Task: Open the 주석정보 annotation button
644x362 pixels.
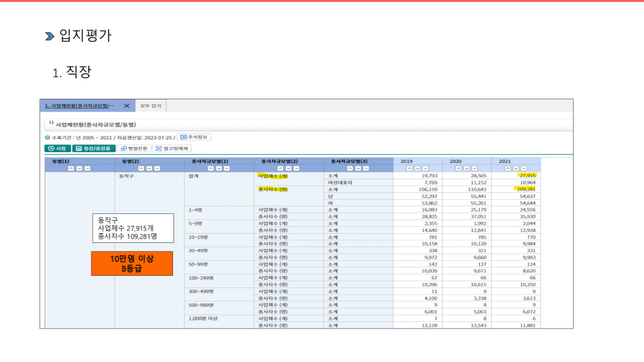Action: tap(194, 137)
